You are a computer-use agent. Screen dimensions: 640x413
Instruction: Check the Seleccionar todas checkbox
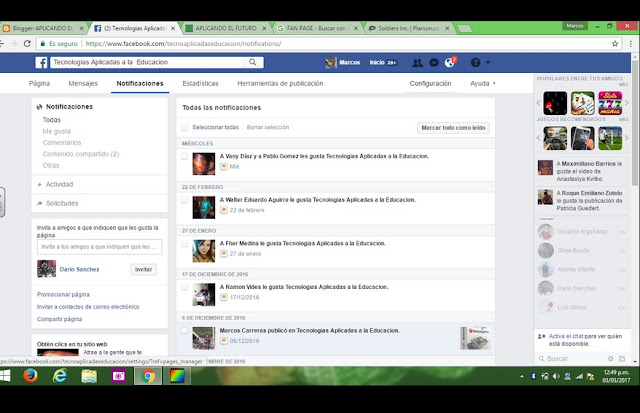pos(184,127)
